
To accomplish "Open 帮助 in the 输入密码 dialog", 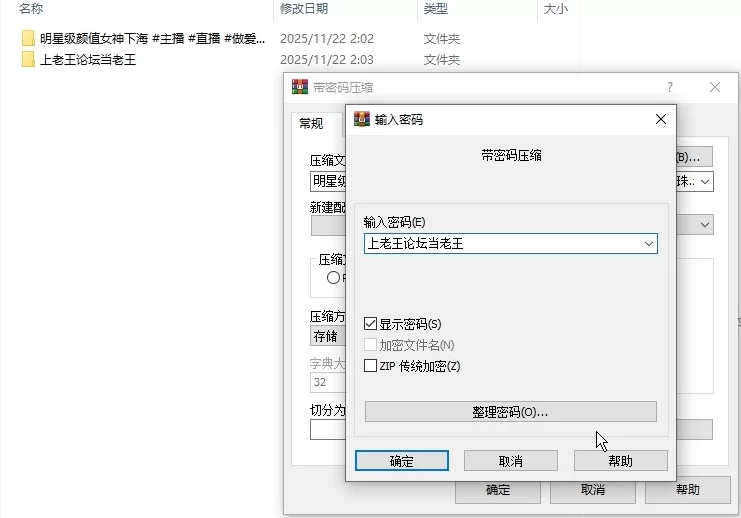I will 620,460.
